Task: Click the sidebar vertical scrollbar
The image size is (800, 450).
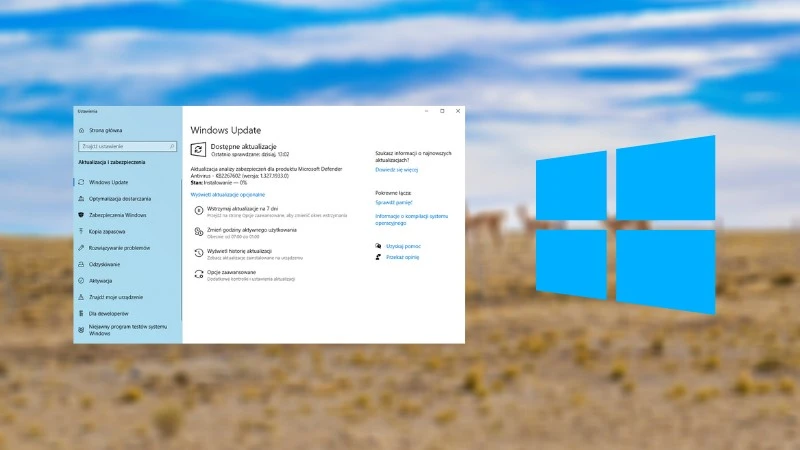Action: pyautogui.click(x=181, y=249)
